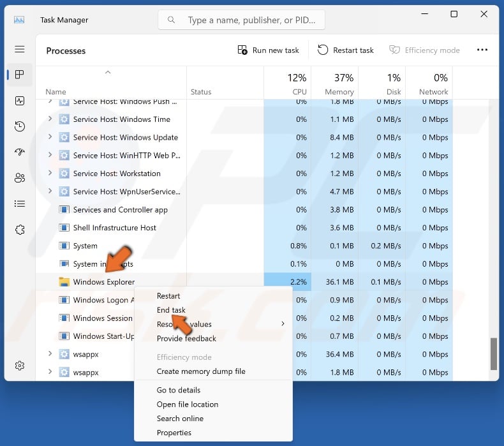This screenshot has width=504, height=446.
Task: Click the Windows Logon process icon
Action: point(64,301)
